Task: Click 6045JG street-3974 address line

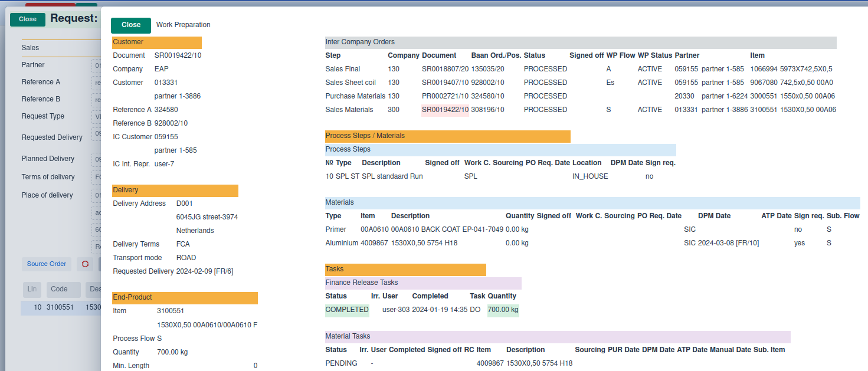Action: pos(207,217)
